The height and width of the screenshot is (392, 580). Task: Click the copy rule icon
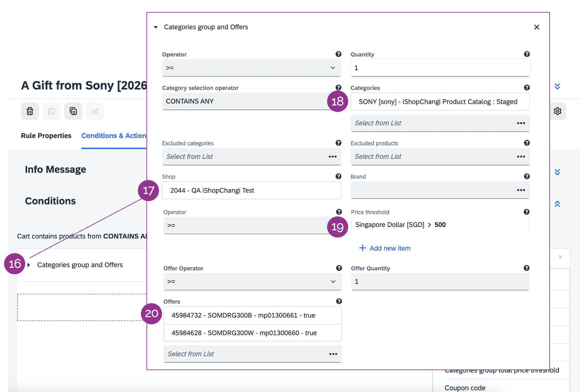(x=73, y=111)
